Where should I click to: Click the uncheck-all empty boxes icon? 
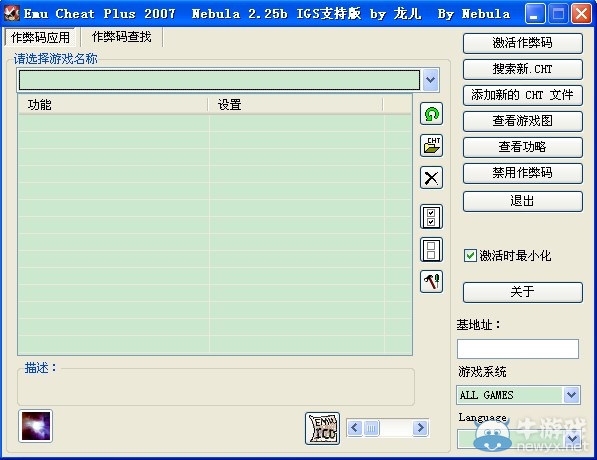(431, 250)
